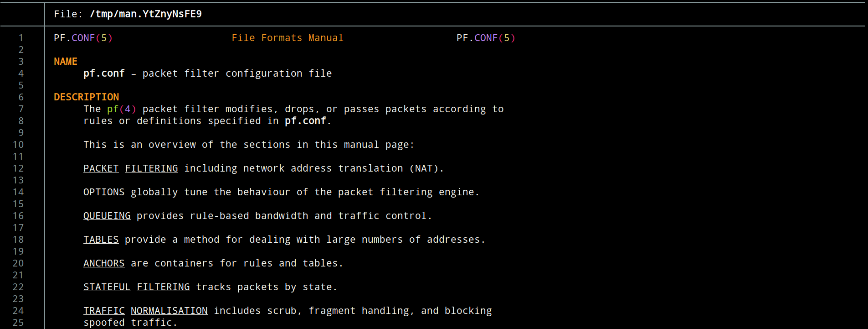Click the DESCRIPTION section heading
The width and height of the screenshot is (868, 329).
point(86,97)
